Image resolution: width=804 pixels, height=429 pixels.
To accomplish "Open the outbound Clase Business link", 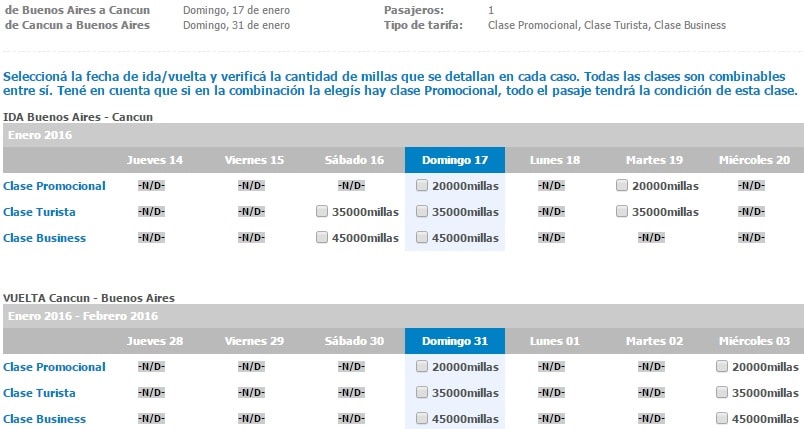I will point(45,238).
